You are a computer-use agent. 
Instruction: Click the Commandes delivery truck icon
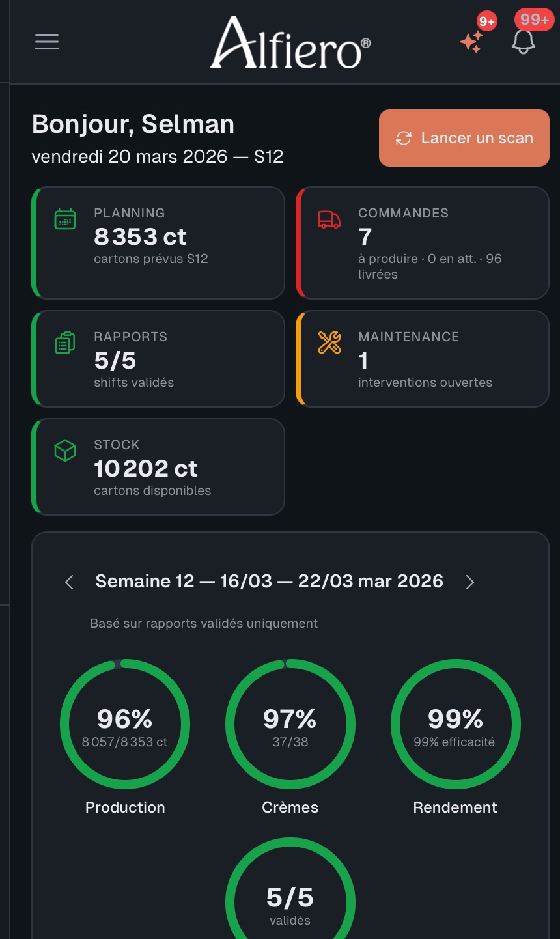click(329, 219)
